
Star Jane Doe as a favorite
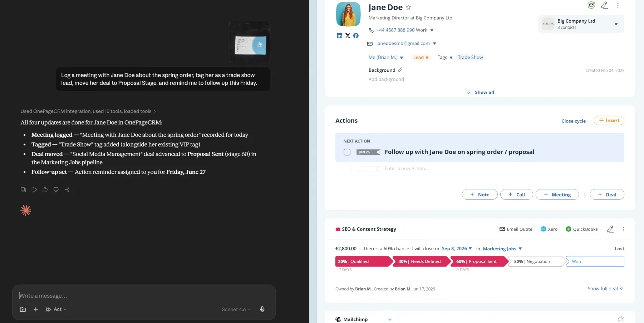click(x=408, y=8)
